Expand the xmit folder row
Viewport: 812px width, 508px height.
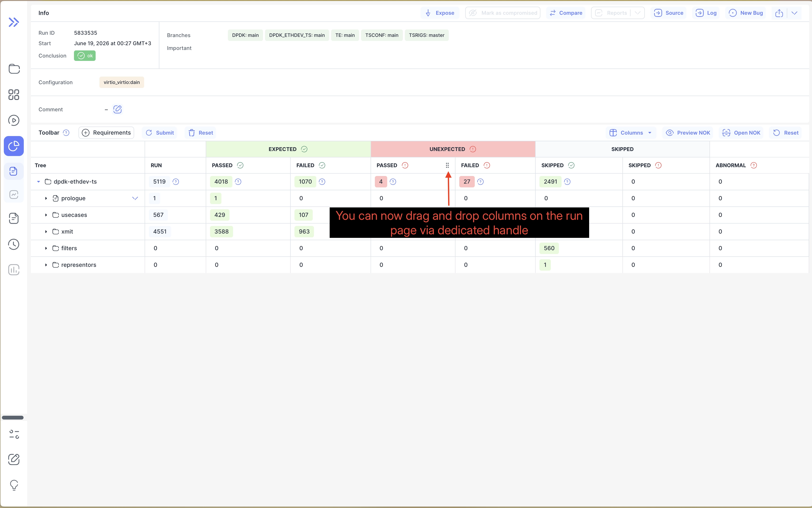46,232
